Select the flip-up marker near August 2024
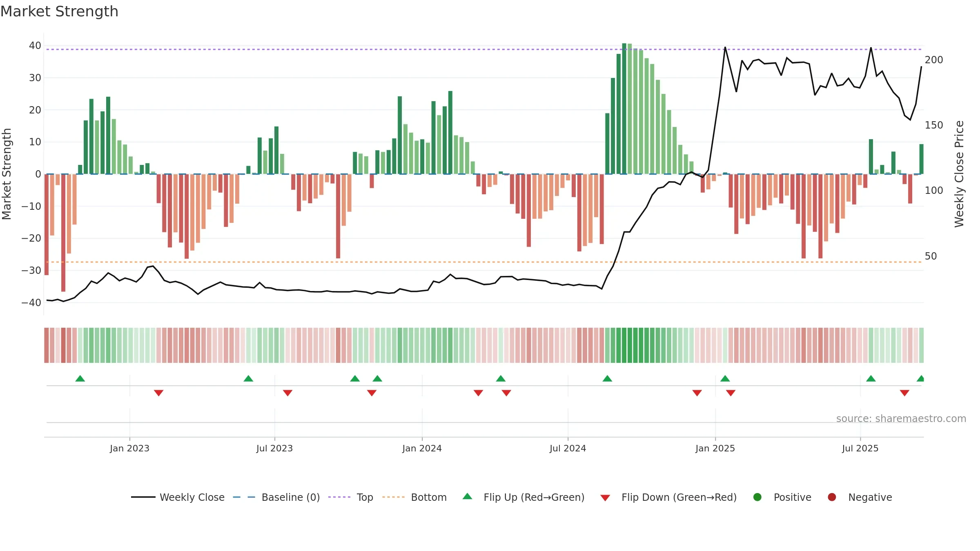Screen dimensions: 980x551 pyautogui.click(x=607, y=378)
